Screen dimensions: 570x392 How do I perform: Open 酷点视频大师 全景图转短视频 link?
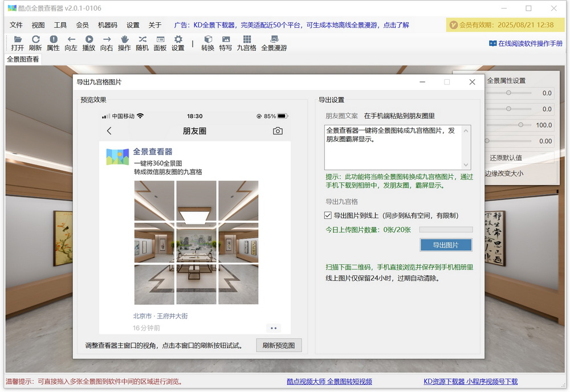point(329,382)
